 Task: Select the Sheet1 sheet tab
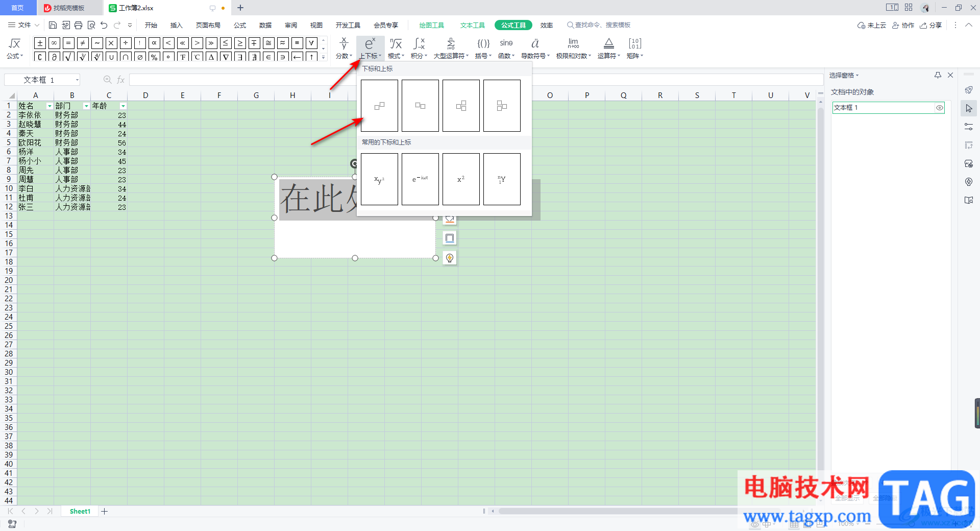click(80, 511)
